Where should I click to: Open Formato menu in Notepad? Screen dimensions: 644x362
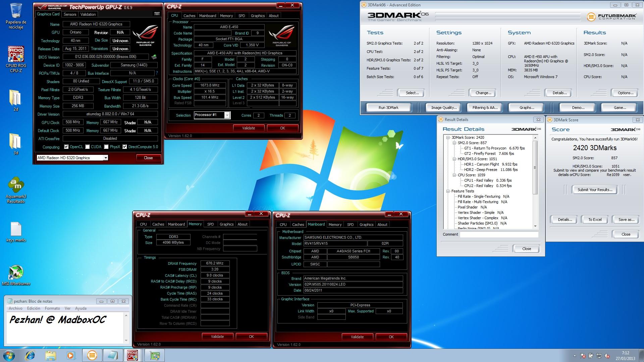click(x=52, y=308)
